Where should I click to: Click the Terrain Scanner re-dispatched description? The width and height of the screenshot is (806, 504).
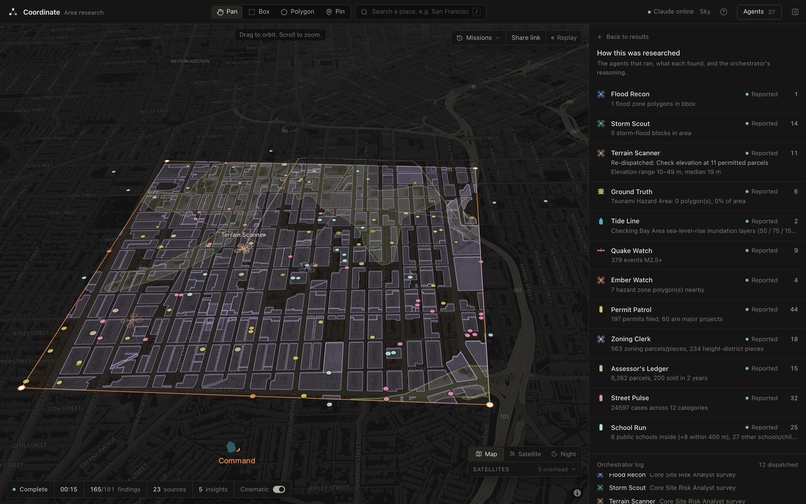click(x=689, y=163)
